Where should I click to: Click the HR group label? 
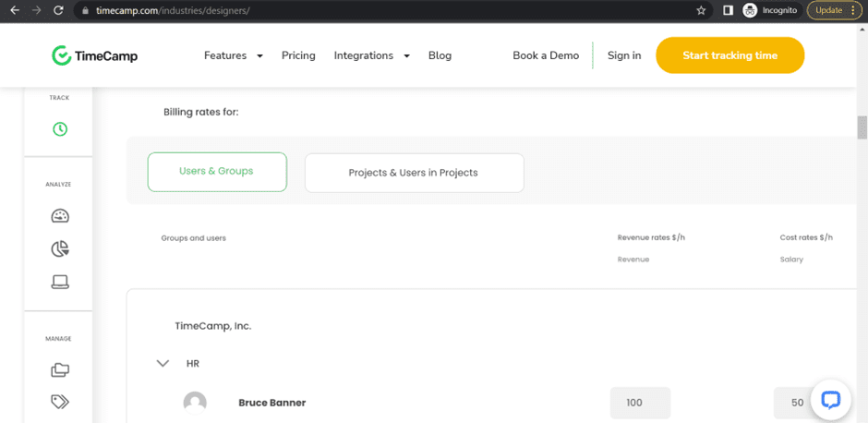[193, 364]
